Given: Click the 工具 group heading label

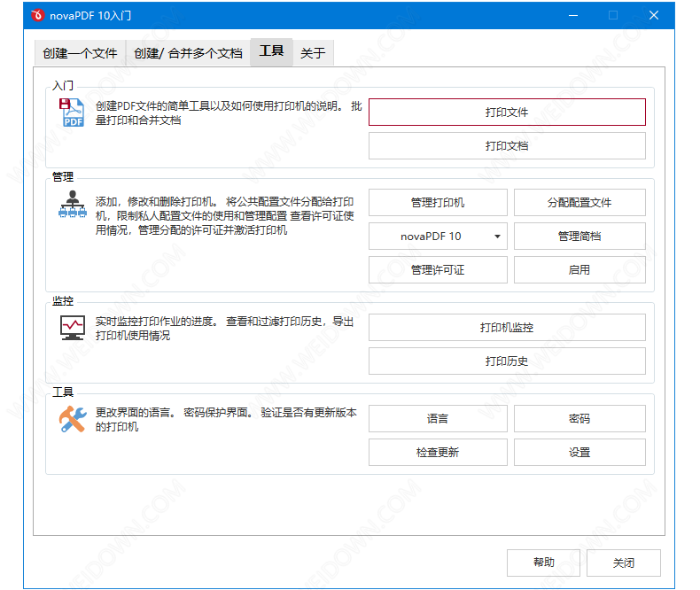Looking at the screenshot, I should click(x=63, y=392).
